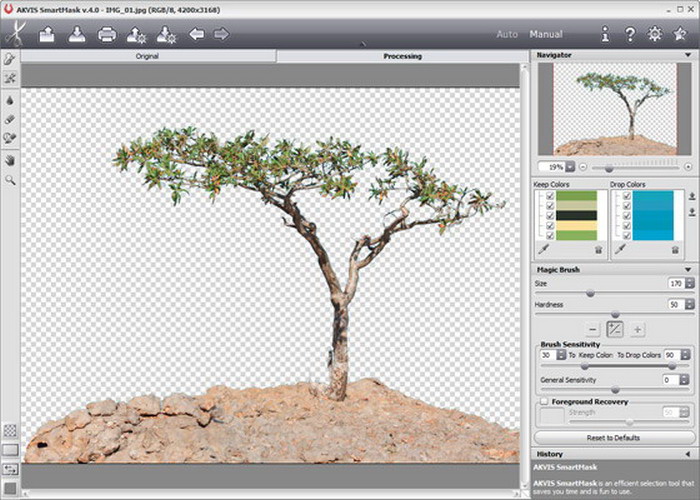Click the Hardness slider handle

(615, 314)
